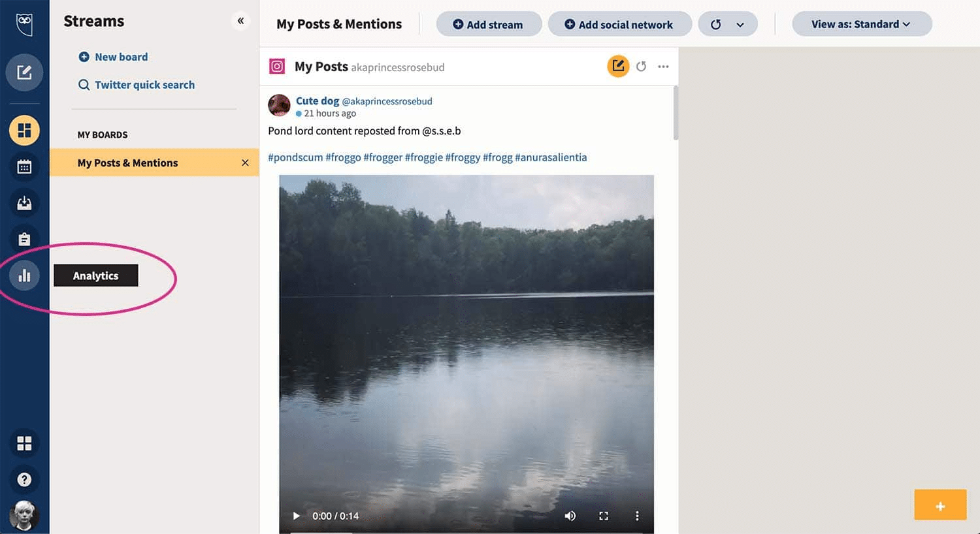Play the pond video
The image size is (980, 534).
(x=296, y=516)
